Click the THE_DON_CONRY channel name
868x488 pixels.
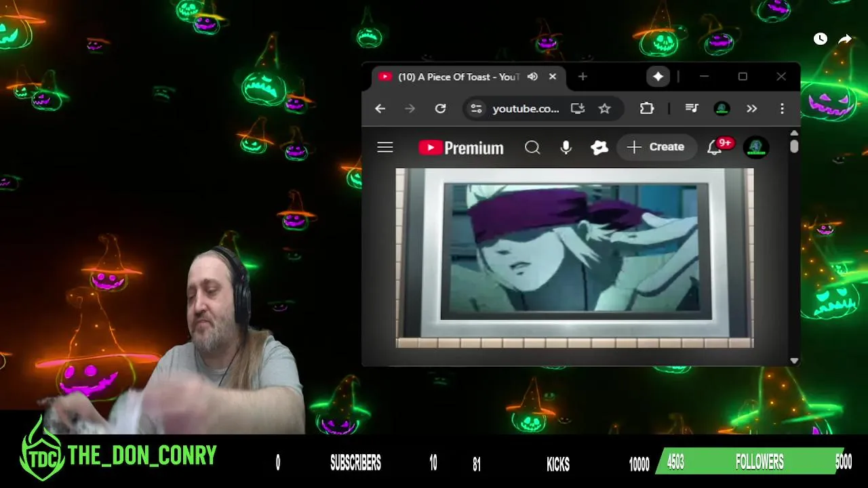pyautogui.click(x=142, y=455)
